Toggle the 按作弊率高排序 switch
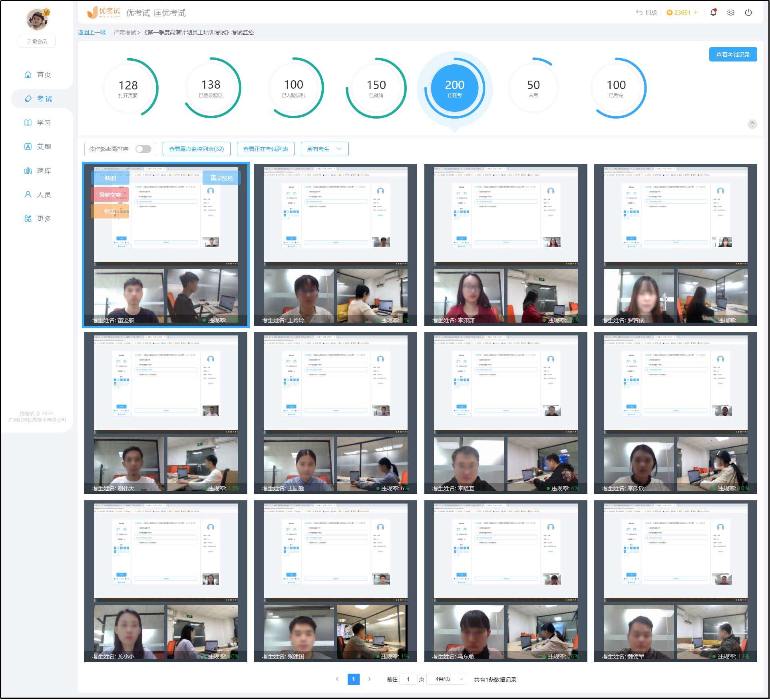Image resolution: width=770 pixels, height=700 pixels. (x=143, y=149)
